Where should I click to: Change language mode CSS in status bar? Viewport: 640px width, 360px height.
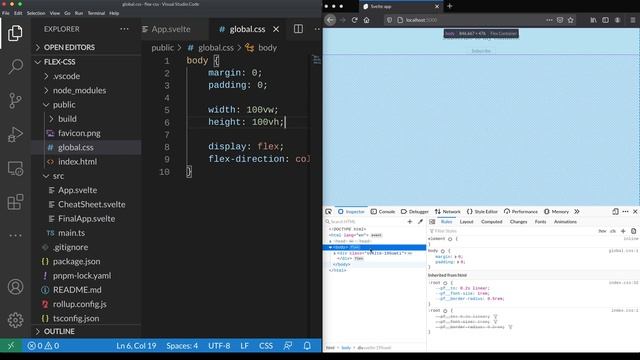coord(266,346)
